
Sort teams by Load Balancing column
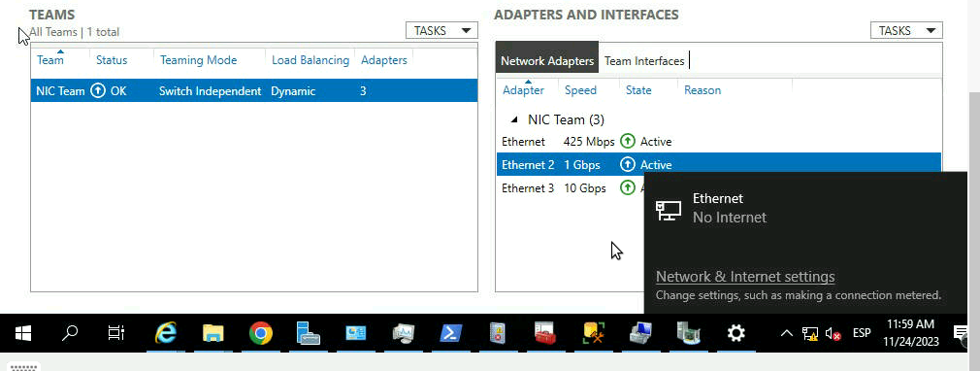point(310,60)
